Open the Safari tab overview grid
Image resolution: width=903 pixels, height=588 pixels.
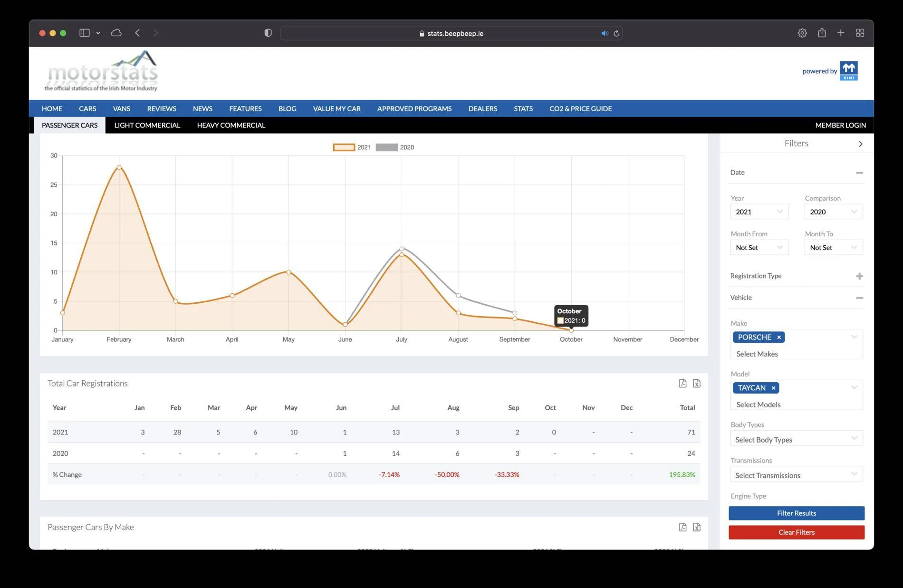[x=860, y=33]
